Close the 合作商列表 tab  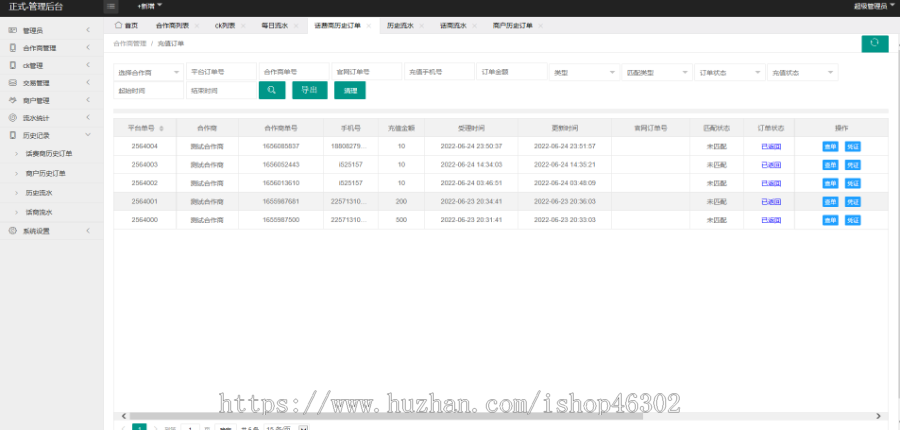[197, 26]
